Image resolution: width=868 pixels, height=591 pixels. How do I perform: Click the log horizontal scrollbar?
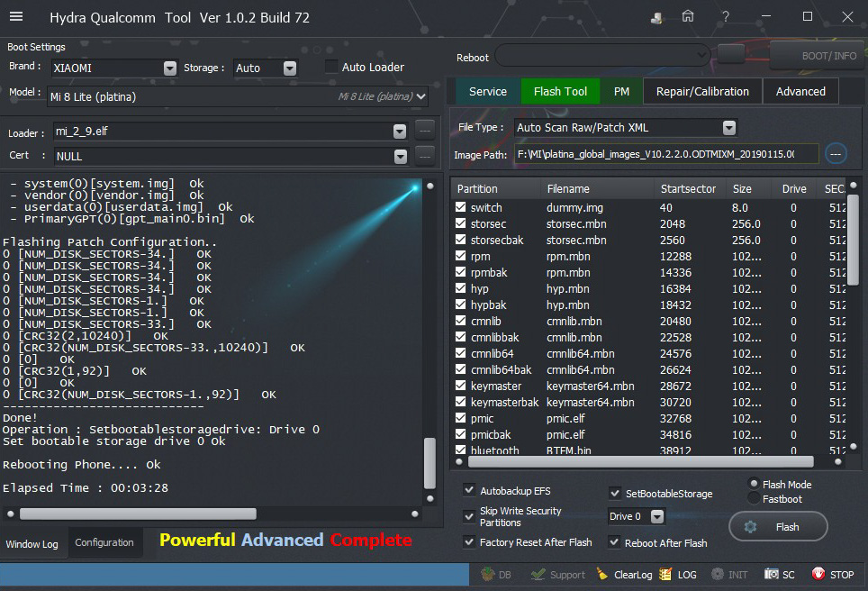click(138, 514)
